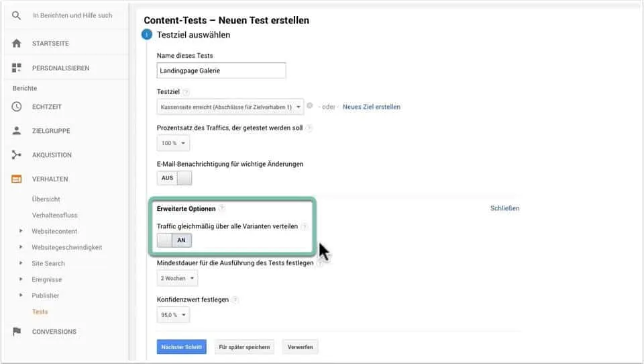Open the 95,0 % confidence dropdown
This screenshot has height=364, width=644.
coord(173,315)
